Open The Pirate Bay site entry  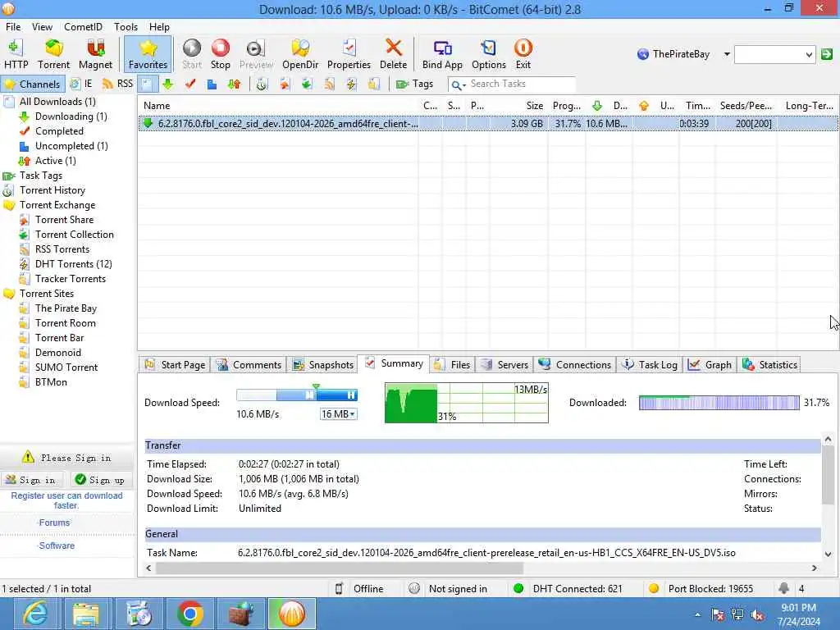[66, 308]
